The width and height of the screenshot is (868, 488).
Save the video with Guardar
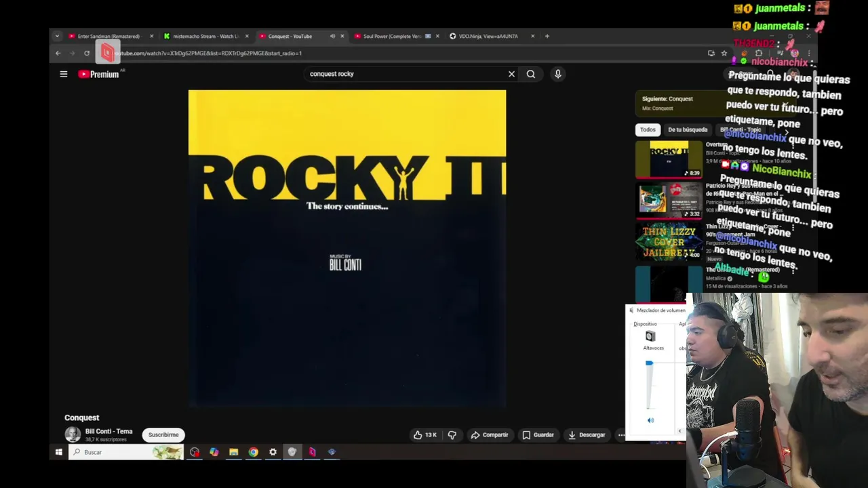[538, 434]
